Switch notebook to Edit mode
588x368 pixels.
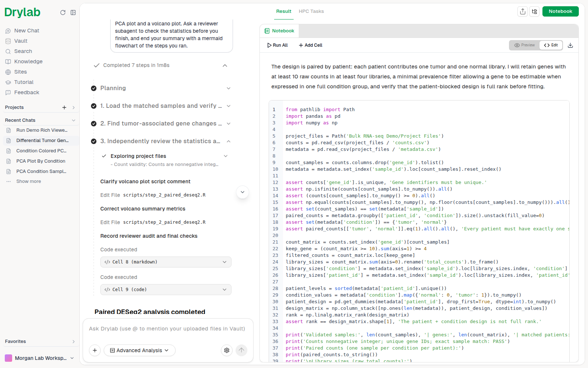pos(551,45)
